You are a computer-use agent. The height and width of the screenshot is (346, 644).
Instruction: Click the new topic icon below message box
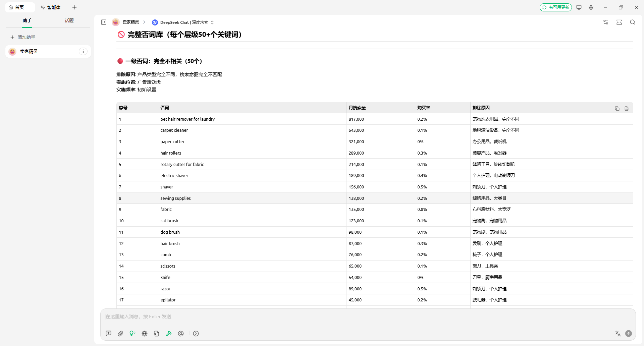coord(108,333)
